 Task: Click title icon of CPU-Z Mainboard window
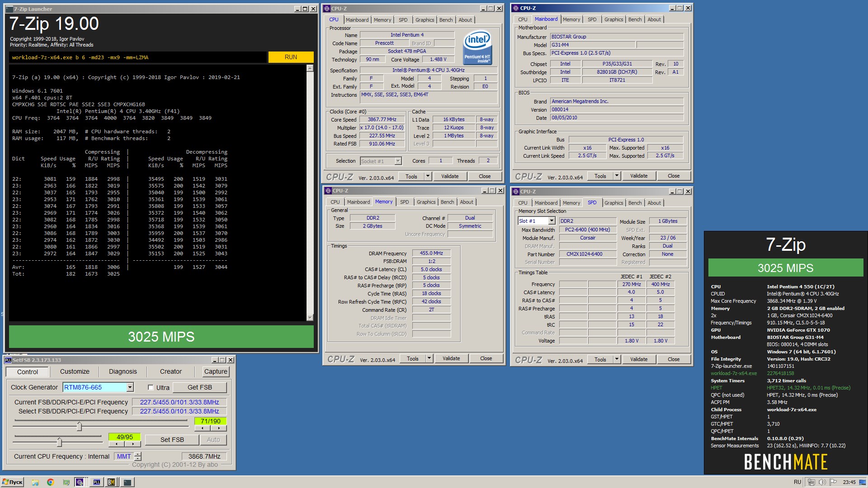pos(515,8)
